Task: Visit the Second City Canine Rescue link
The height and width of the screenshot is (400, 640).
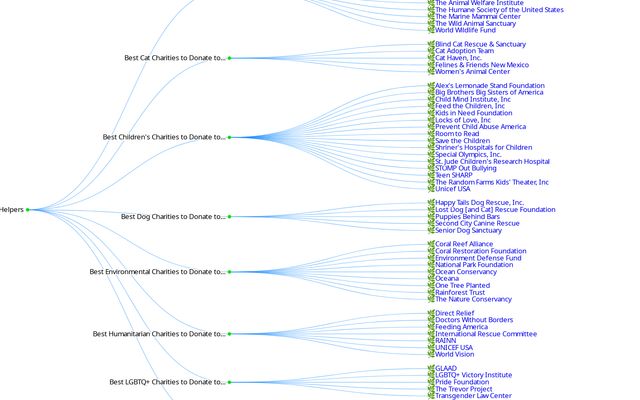Action: point(477,223)
